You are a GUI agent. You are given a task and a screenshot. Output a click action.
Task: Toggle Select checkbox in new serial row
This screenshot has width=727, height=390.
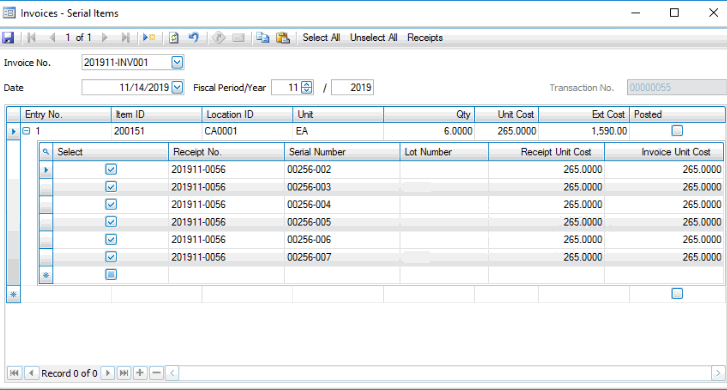tap(111, 275)
